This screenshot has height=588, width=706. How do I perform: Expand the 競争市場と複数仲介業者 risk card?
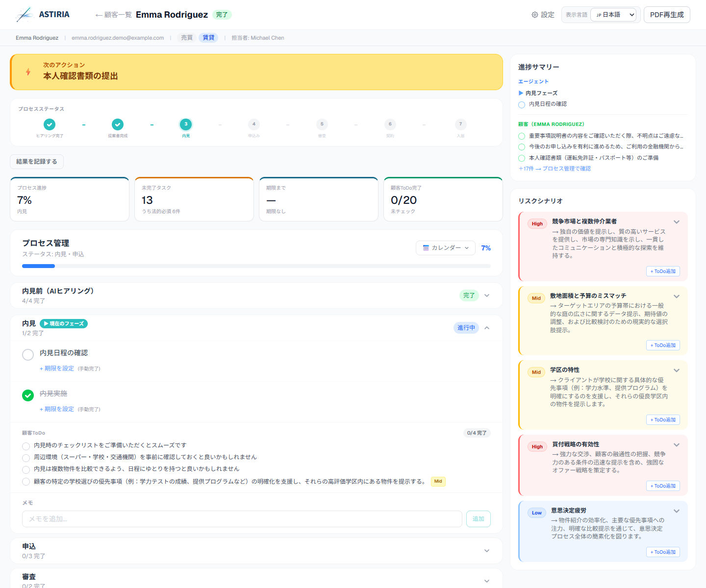677,222
